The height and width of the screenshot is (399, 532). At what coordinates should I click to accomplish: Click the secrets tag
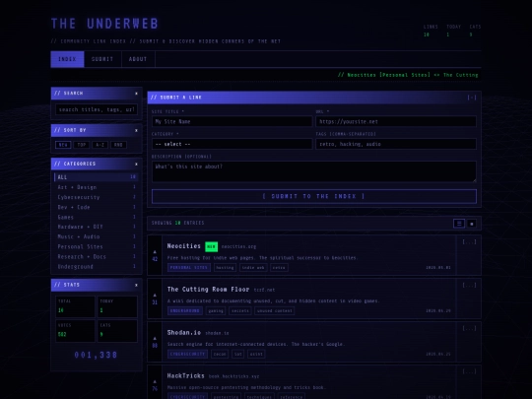239,310
